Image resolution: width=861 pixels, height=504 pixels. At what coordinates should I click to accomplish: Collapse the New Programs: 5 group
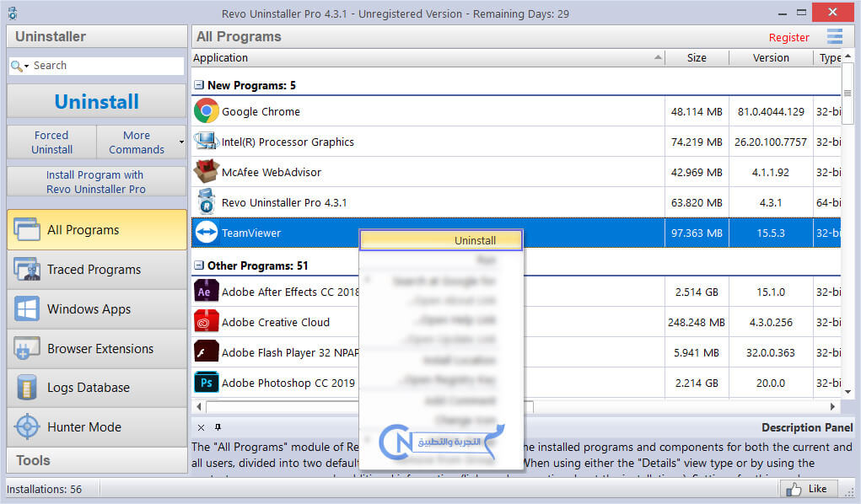[x=199, y=85]
